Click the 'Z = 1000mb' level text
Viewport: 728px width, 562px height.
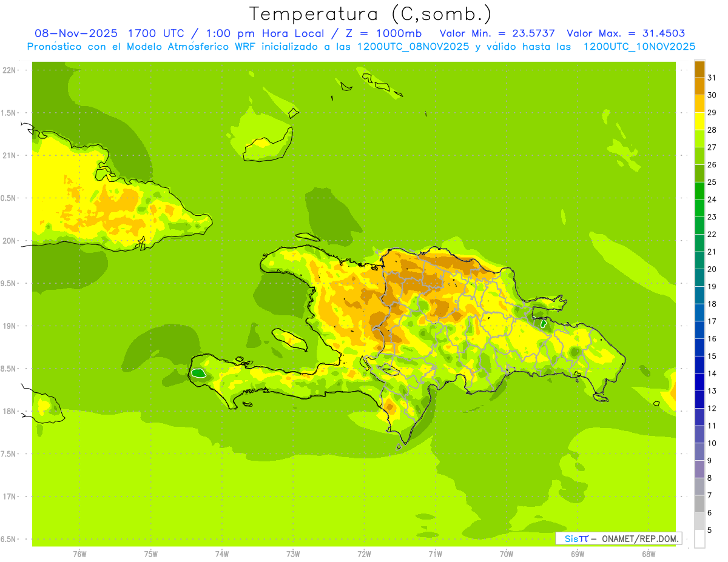click(x=385, y=33)
